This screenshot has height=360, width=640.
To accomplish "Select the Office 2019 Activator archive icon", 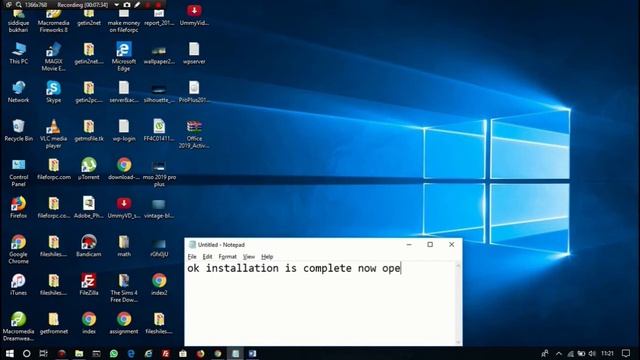I will 194,133.
